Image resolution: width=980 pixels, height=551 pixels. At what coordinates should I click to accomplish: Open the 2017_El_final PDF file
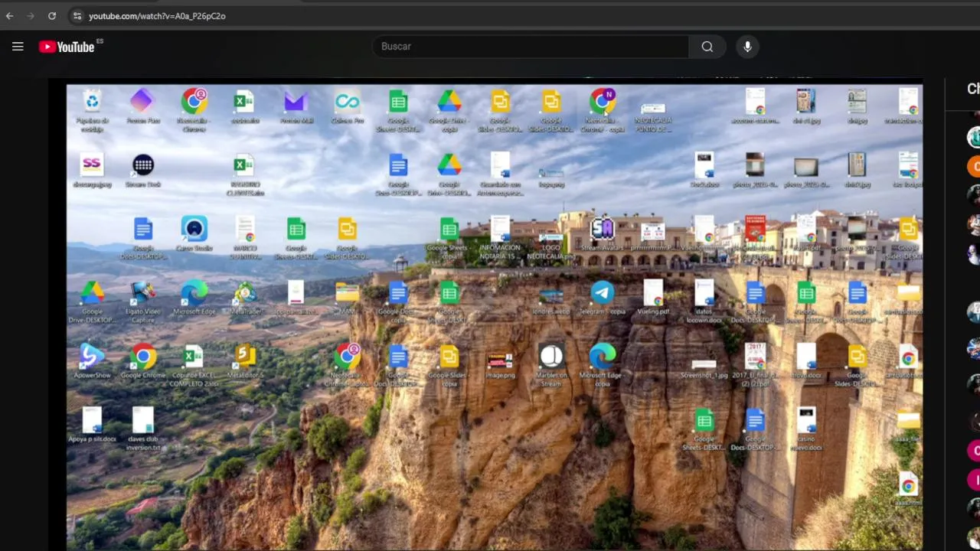pyautogui.click(x=755, y=365)
